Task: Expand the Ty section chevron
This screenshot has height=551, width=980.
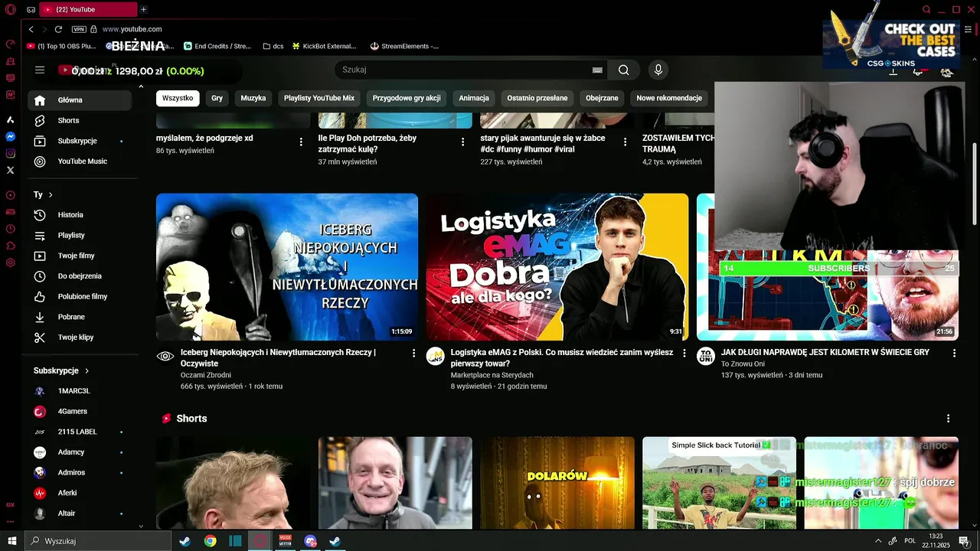Action: click(51, 195)
